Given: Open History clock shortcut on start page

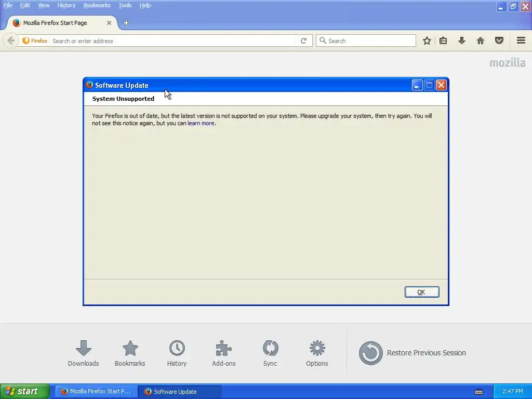Looking at the screenshot, I should tap(177, 353).
